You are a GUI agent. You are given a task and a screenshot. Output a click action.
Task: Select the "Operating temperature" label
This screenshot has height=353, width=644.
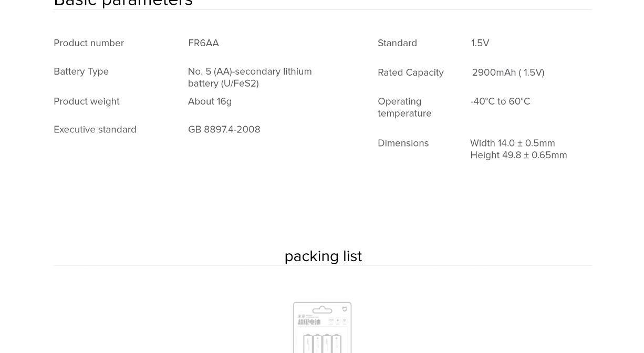404,107
